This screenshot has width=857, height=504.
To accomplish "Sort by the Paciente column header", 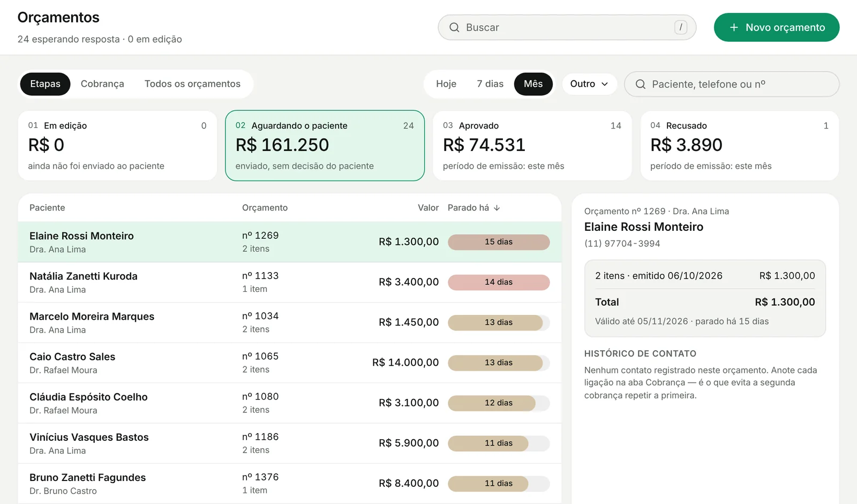I will (x=47, y=208).
